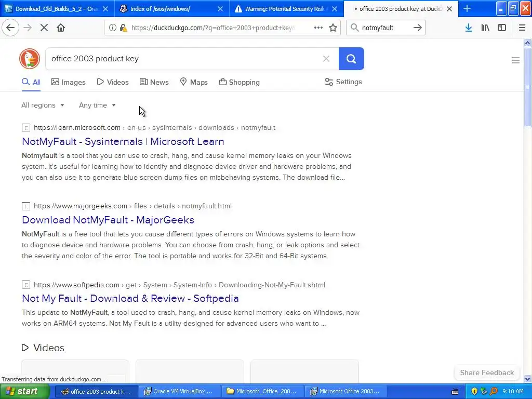Switch to Oracle VM VirtualBox taskbar window

pos(179,391)
